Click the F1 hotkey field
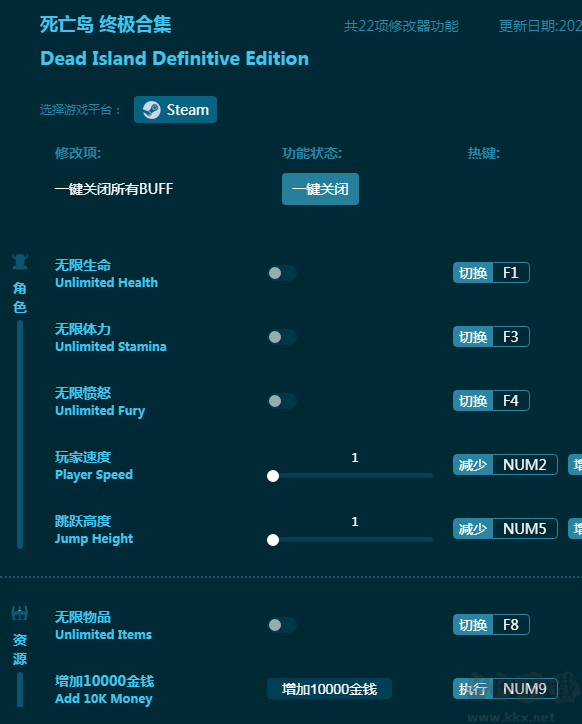This screenshot has height=724, width=582. click(x=510, y=273)
